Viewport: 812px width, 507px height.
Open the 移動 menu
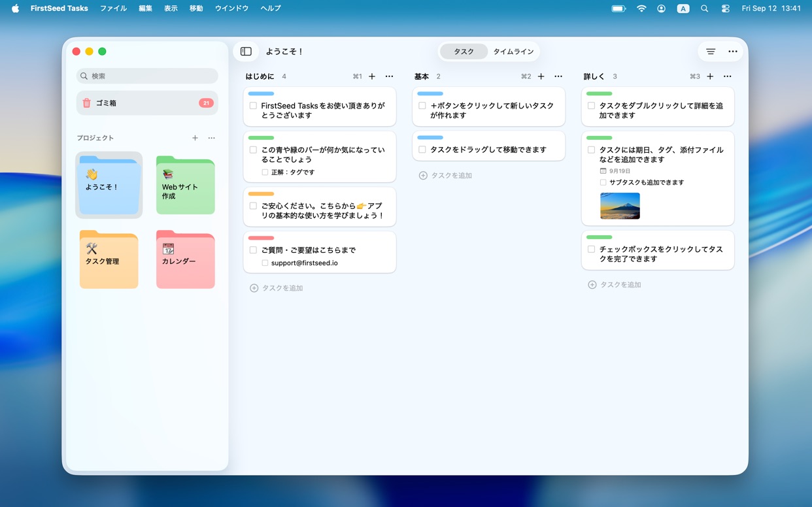click(x=196, y=8)
